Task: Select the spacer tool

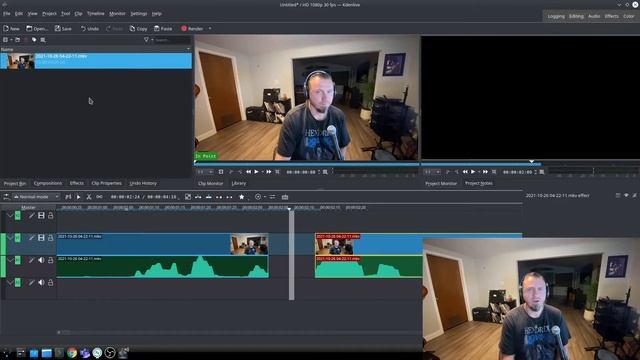Action: pos(99,197)
